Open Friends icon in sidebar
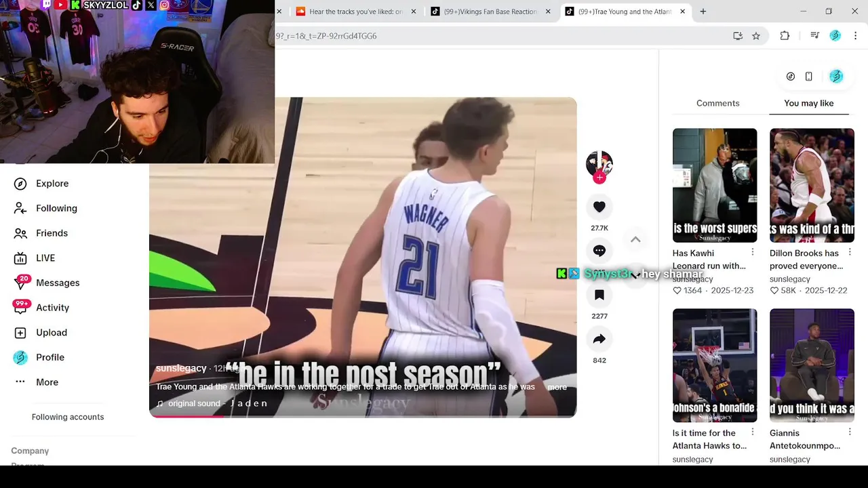The height and width of the screenshot is (488, 868). tap(20, 233)
